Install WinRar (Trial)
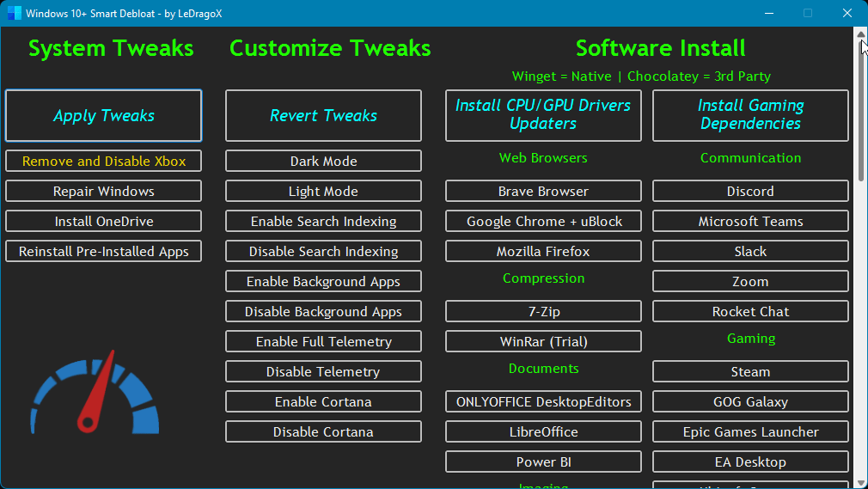 pyautogui.click(x=543, y=341)
